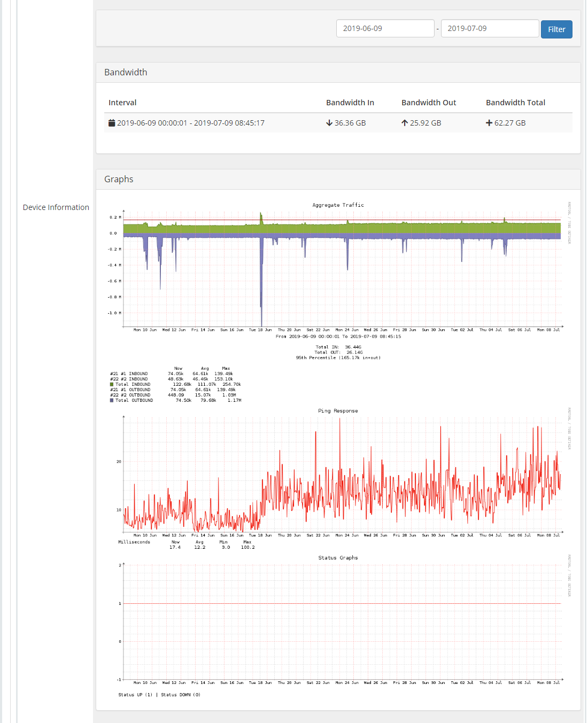The height and width of the screenshot is (723, 588).
Task: Click the calendar icon beside the interval
Action: (112, 123)
